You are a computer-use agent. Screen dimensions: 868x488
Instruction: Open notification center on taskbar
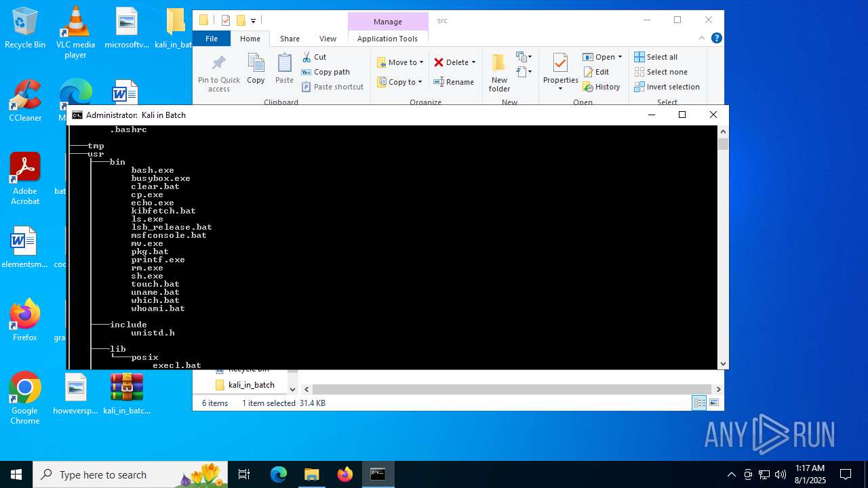(846, 474)
